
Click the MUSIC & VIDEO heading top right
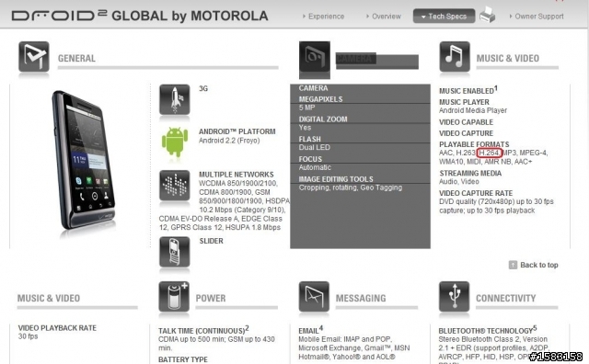coord(507,59)
